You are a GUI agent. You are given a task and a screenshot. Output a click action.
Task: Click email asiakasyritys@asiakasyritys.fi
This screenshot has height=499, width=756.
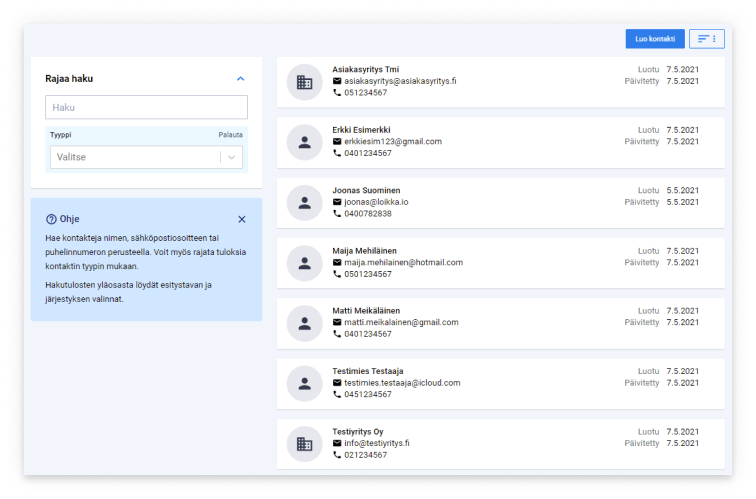pyautogui.click(x=400, y=81)
